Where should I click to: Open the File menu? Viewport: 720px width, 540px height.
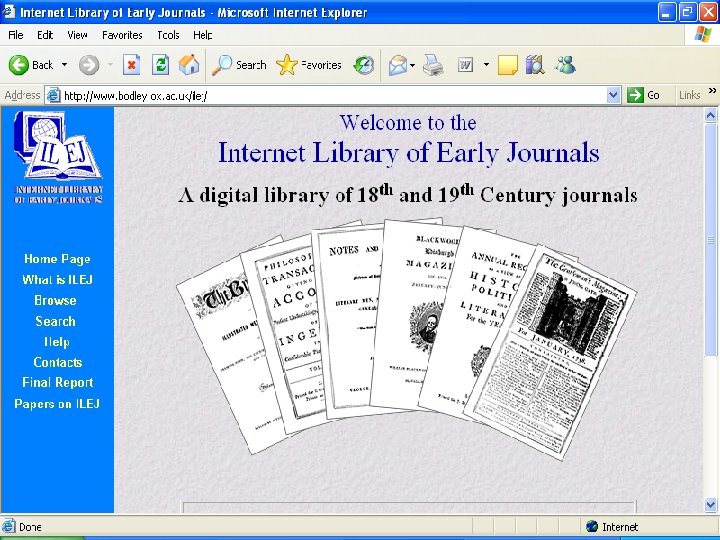tap(16, 35)
